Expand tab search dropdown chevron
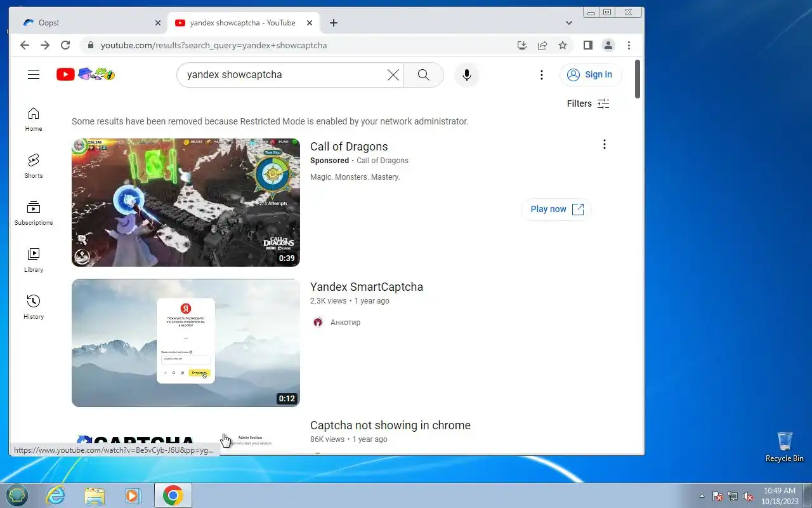Image resolution: width=812 pixels, height=508 pixels. 569,23
